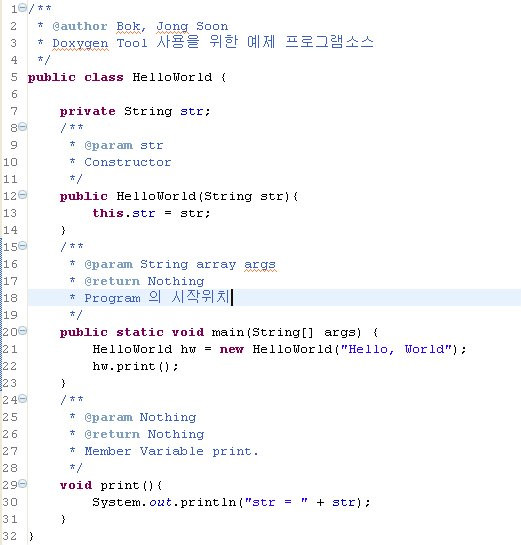
Task: Click line number 6 in the gutter
Action: pos(14,94)
